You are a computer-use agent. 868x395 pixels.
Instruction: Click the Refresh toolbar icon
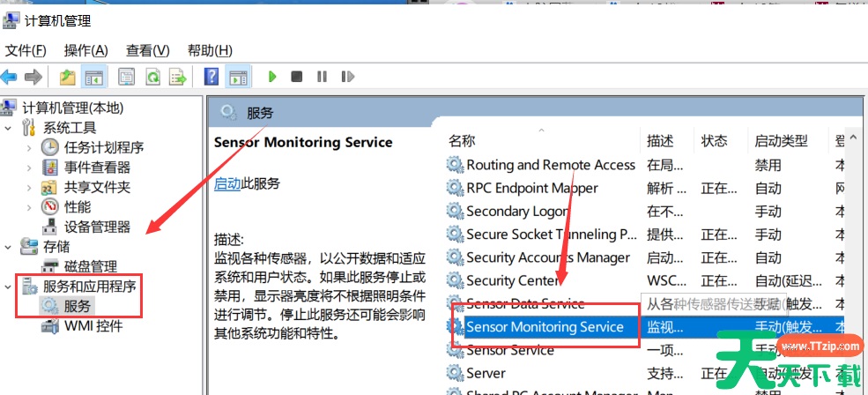(x=152, y=77)
